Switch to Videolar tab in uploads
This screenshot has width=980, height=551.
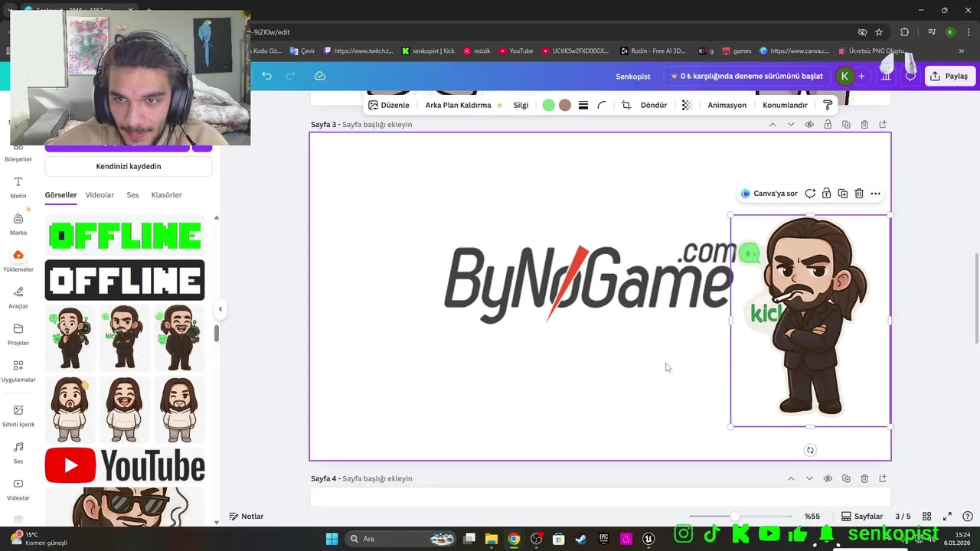pyautogui.click(x=100, y=195)
